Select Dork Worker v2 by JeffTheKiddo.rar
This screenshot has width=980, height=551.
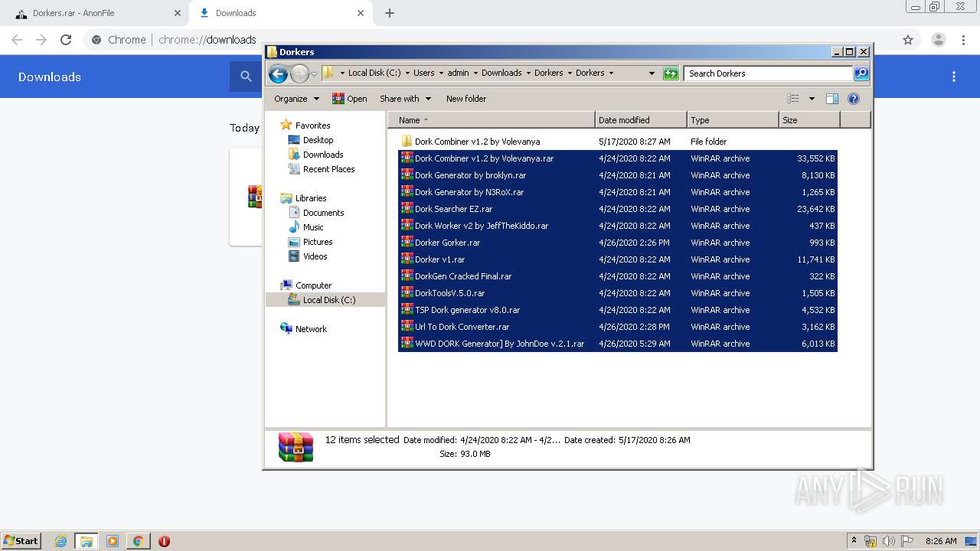618,226
